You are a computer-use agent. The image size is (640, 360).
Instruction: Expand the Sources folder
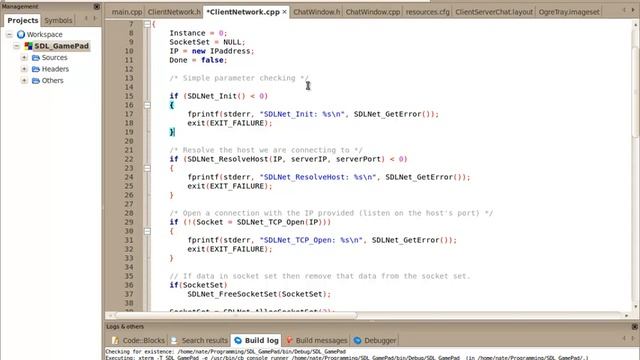click(x=24, y=58)
